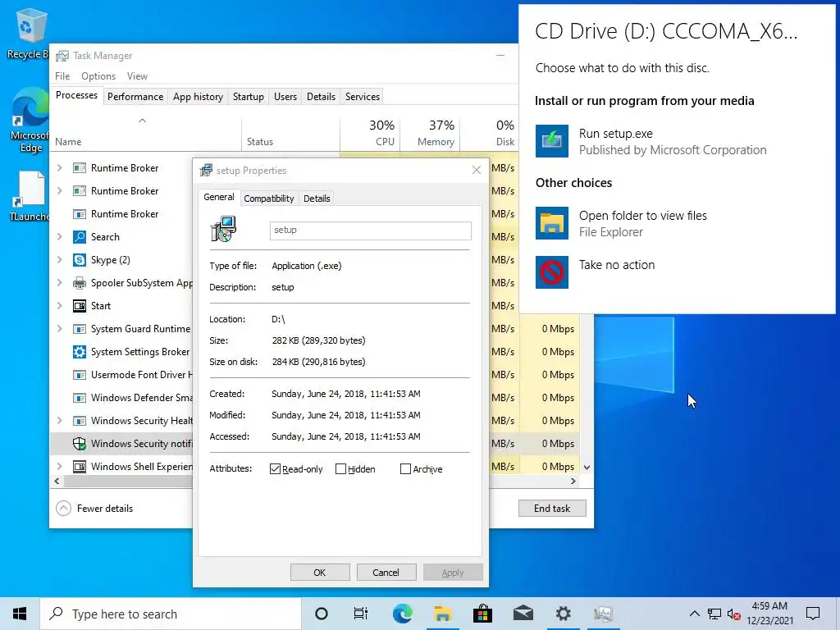Image resolution: width=840 pixels, height=630 pixels.
Task: Click the setup file name field
Action: 371,231
